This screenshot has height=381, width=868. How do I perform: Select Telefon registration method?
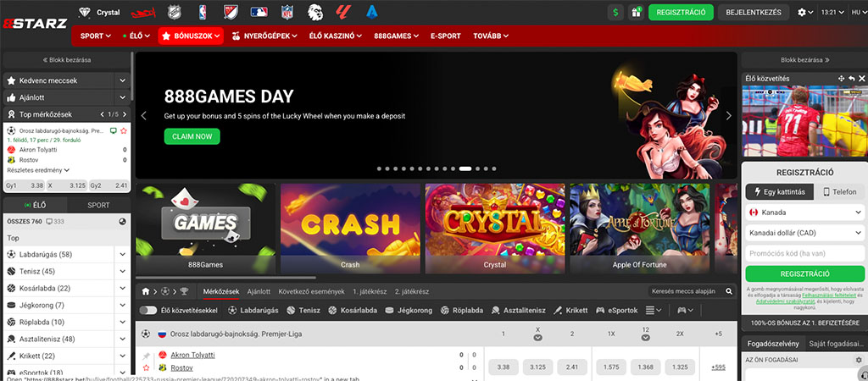pyautogui.click(x=840, y=192)
